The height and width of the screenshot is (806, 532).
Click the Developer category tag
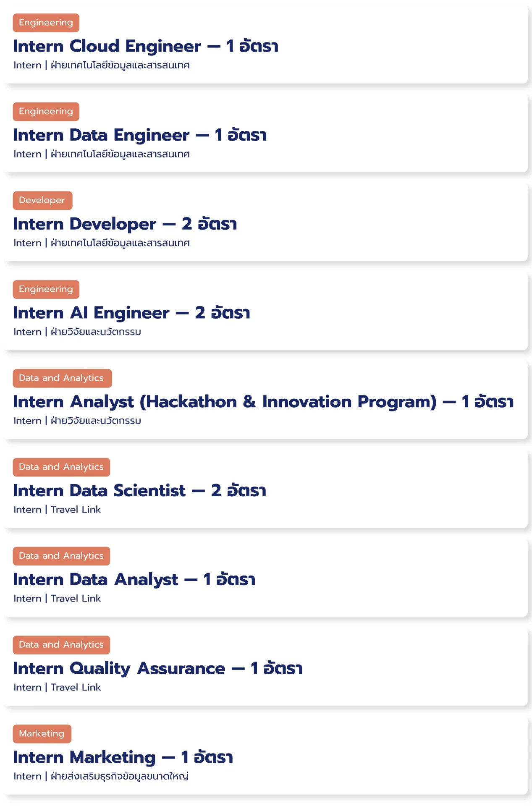click(x=42, y=201)
